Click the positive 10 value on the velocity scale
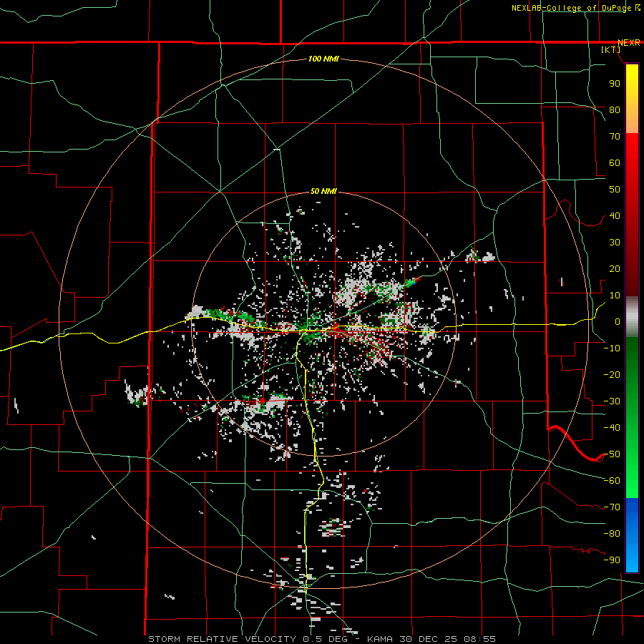Screen dimensions: 644x644 615,296
